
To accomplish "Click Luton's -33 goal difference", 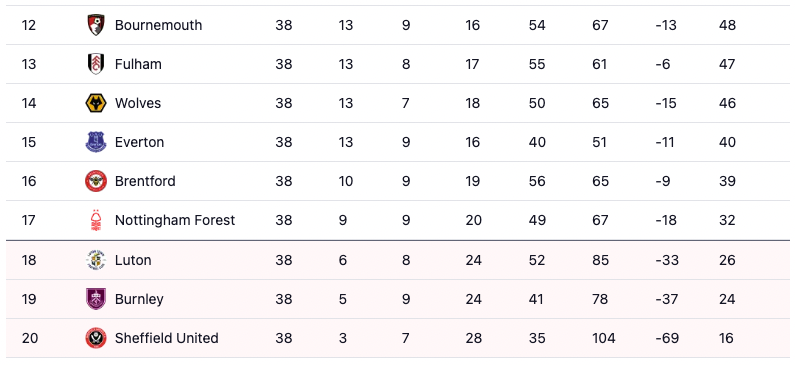I will click(x=667, y=260).
